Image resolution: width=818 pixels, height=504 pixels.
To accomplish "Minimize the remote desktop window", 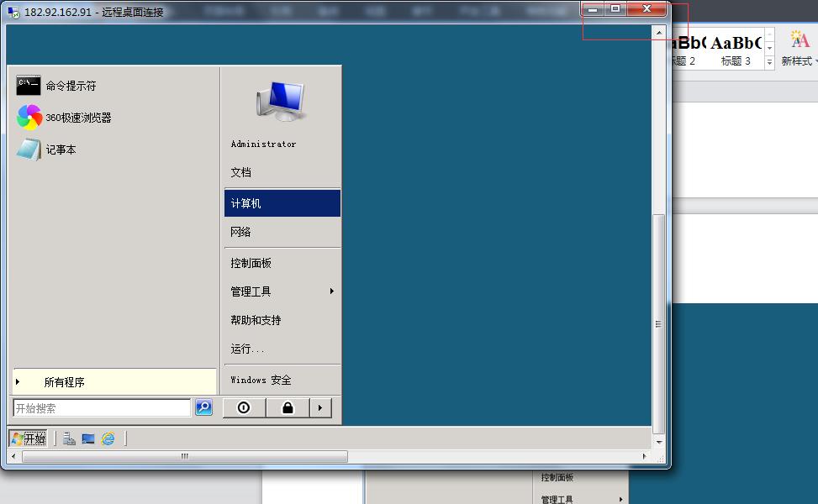I will click(594, 9).
